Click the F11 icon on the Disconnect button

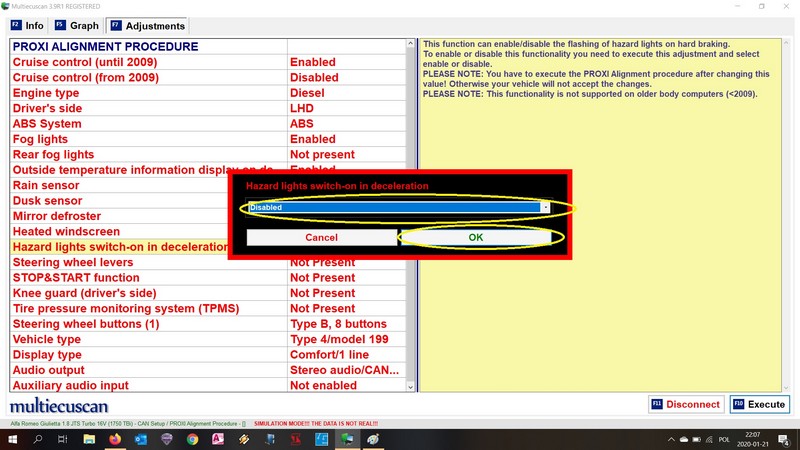657,404
